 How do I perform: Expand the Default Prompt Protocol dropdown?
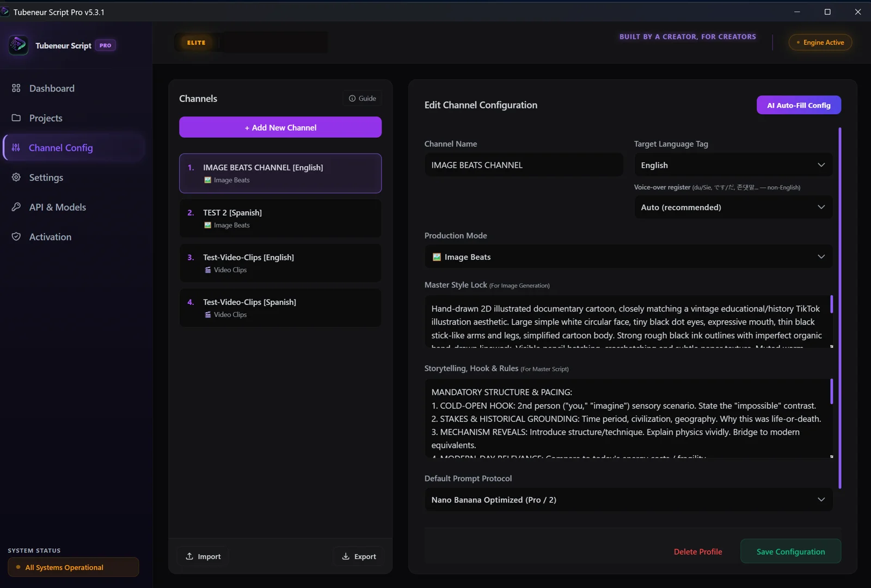pos(629,500)
